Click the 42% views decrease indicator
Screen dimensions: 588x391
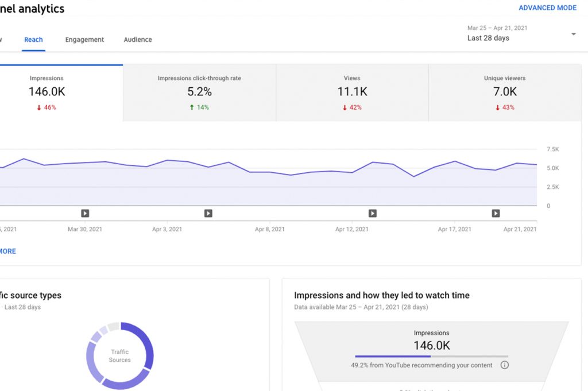[352, 107]
